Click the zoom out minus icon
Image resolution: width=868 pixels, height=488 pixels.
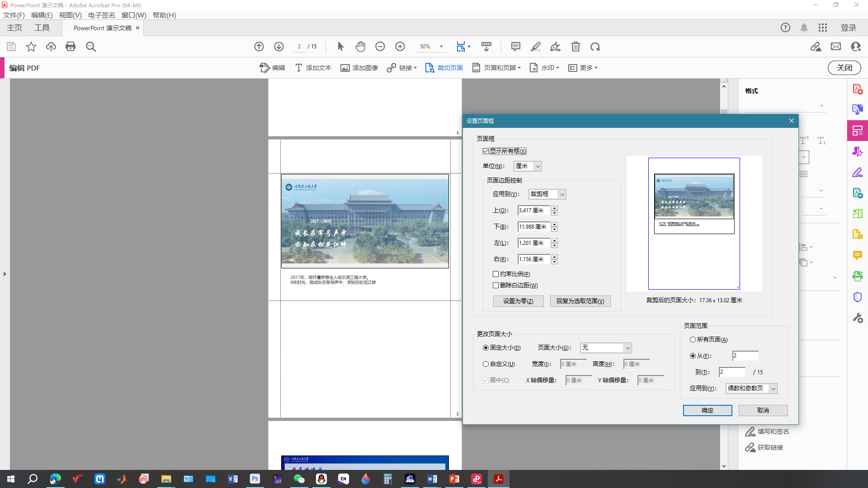(380, 47)
